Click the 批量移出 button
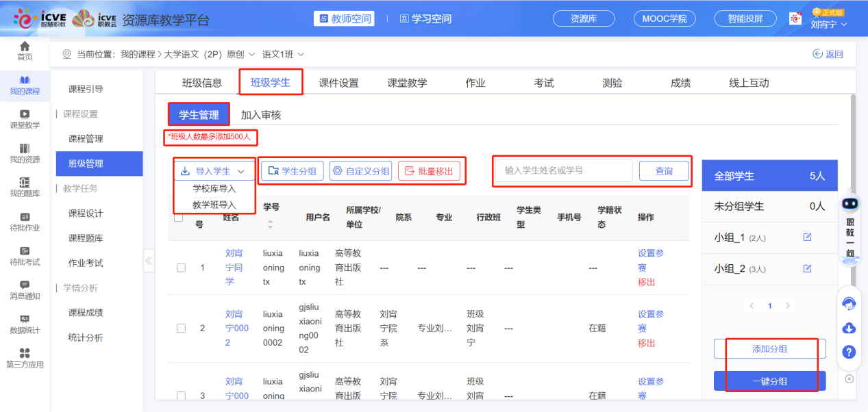This screenshot has height=412, width=868. [429, 171]
